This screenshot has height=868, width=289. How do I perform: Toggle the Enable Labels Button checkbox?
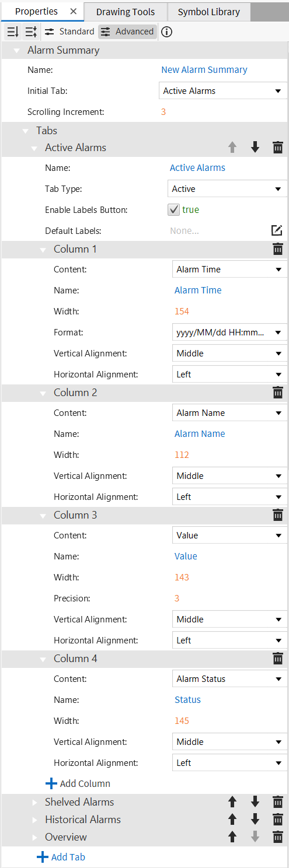173,209
